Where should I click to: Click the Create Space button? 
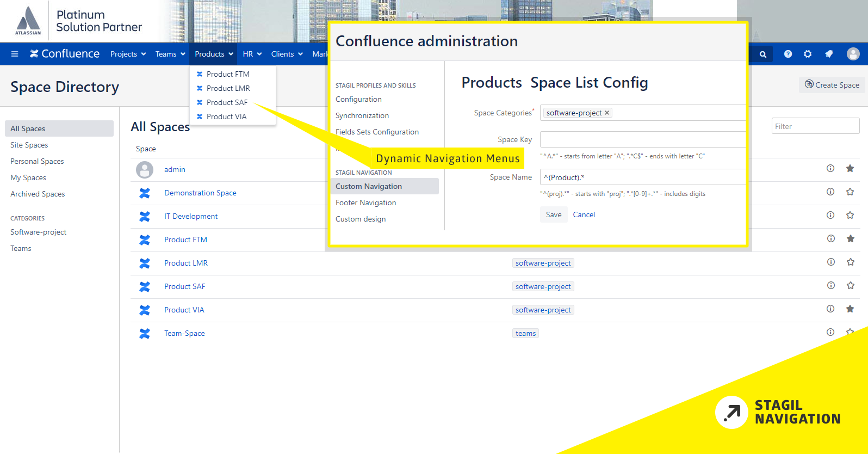coord(832,85)
